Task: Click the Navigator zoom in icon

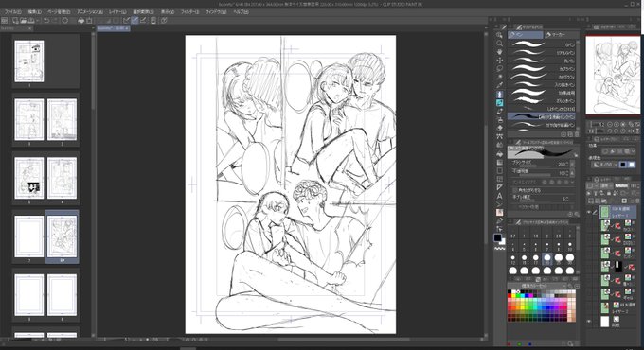Action: tap(617, 124)
